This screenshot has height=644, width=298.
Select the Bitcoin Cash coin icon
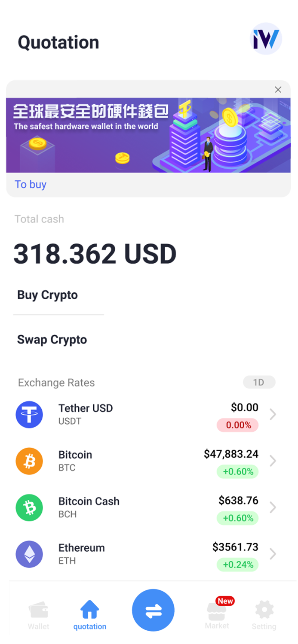click(29, 507)
